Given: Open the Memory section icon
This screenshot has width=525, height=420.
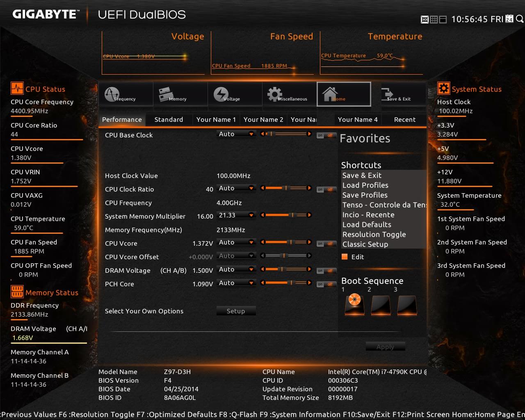Looking at the screenshot, I should point(166,94).
